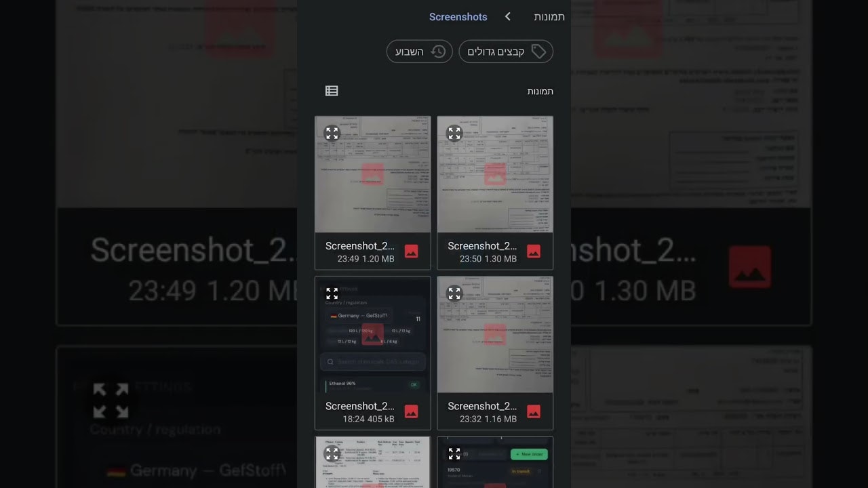Open the bottom-row text document thumbnail
This screenshot has height=488, width=868.
pos(373,462)
